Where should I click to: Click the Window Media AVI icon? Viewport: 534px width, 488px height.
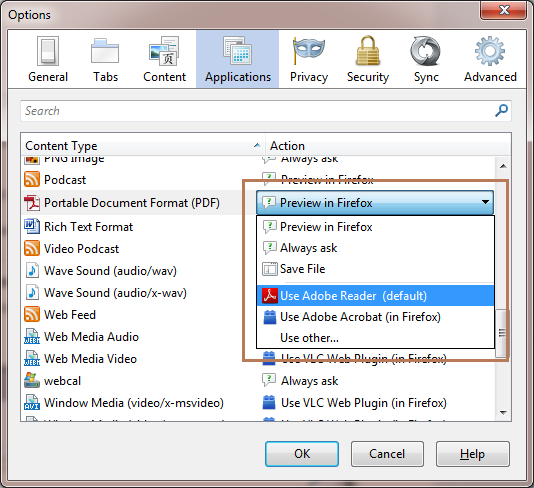pos(32,403)
